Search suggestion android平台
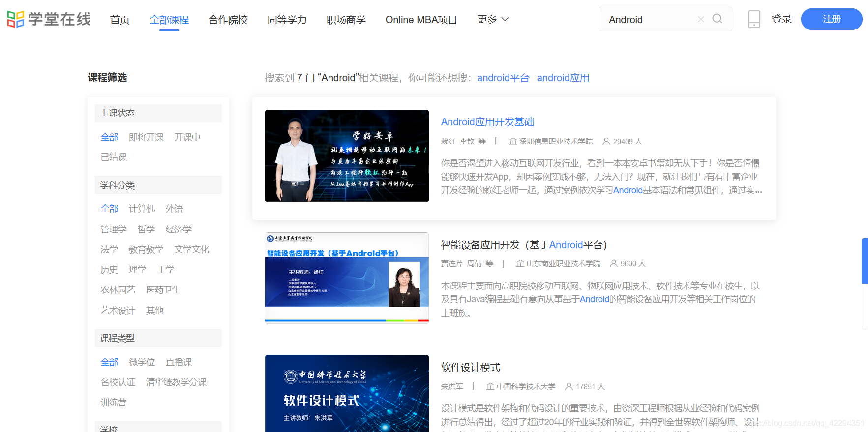868x432 pixels. pos(503,78)
